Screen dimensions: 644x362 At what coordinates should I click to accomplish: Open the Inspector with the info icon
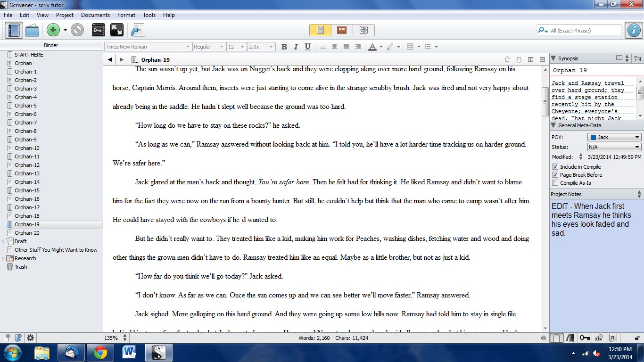pyautogui.click(x=633, y=30)
